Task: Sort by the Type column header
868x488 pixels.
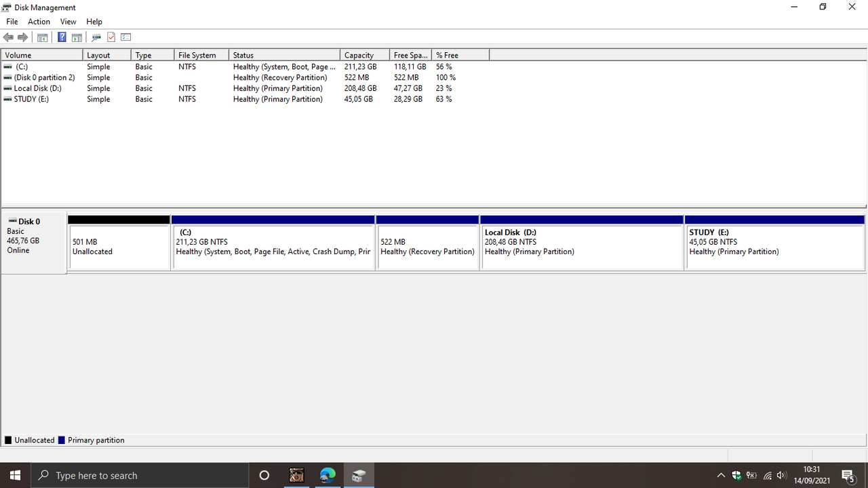Action: (153, 55)
